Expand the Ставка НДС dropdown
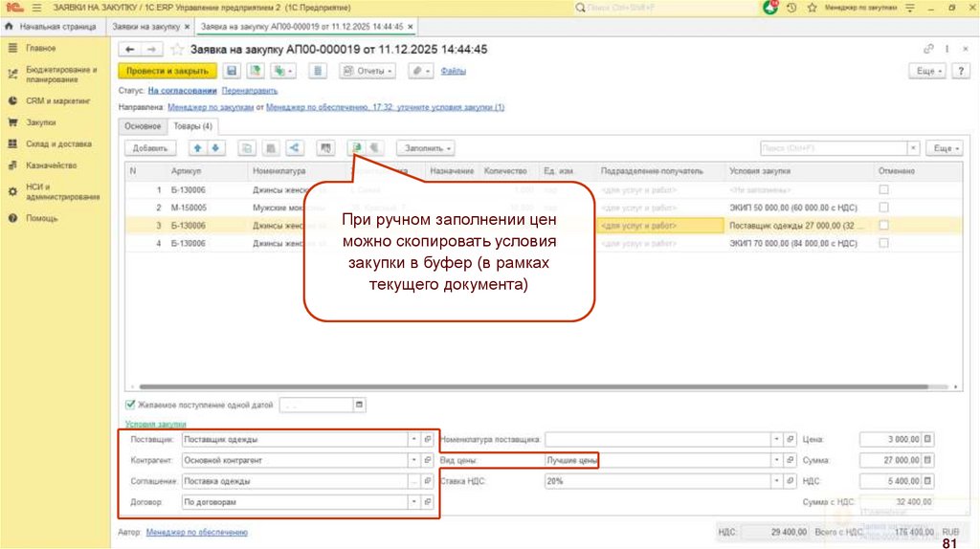 (x=776, y=481)
